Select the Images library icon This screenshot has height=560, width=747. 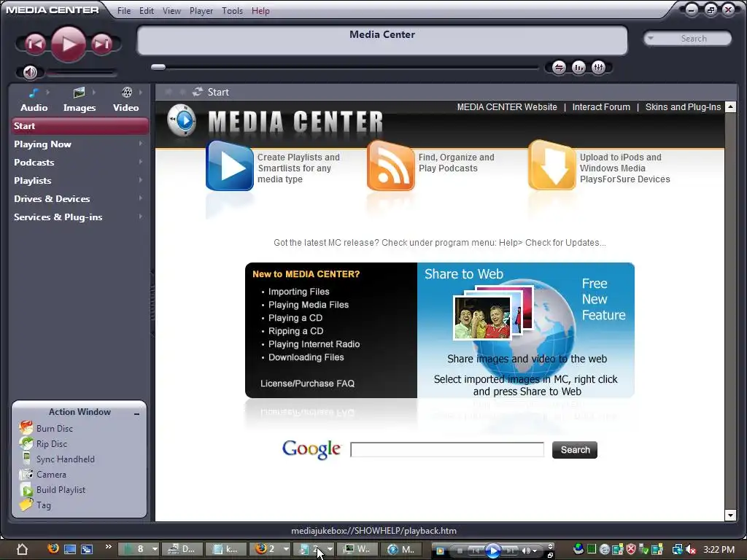[79, 93]
